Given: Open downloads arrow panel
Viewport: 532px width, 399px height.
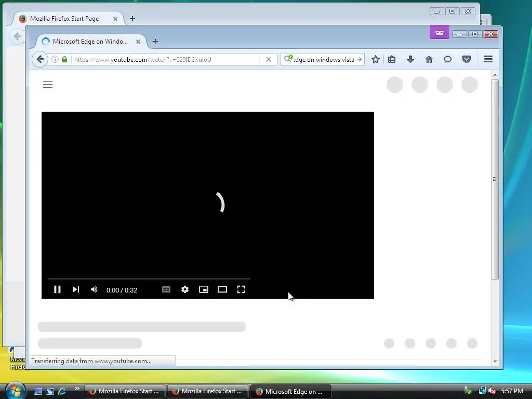Looking at the screenshot, I should click(x=410, y=59).
